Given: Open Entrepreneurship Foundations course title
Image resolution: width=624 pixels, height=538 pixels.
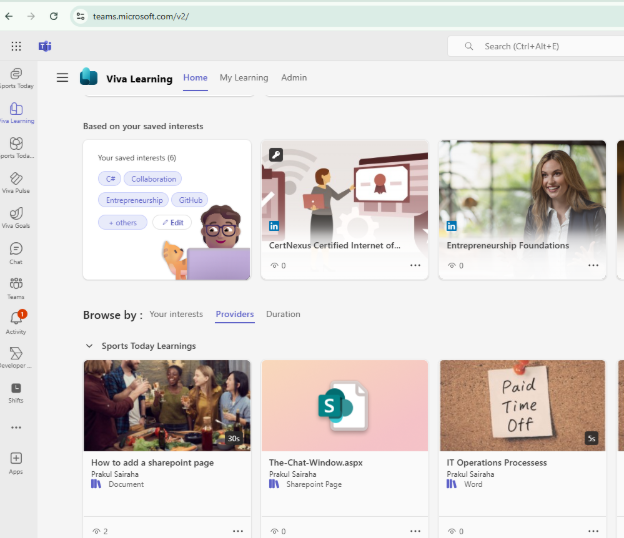Looking at the screenshot, I should (508, 246).
